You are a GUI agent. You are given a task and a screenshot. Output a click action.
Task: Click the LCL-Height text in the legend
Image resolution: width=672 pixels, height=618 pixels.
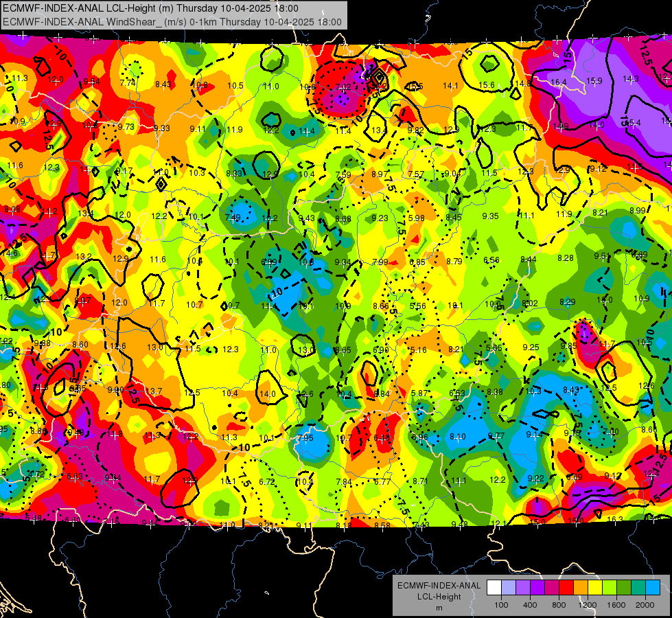(439, 597)
